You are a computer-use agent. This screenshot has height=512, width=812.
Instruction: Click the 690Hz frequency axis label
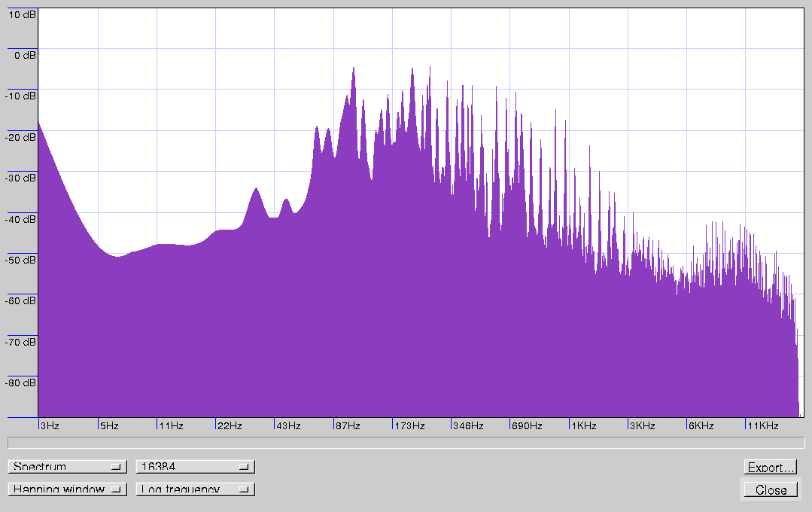click(x=527, y=425)
